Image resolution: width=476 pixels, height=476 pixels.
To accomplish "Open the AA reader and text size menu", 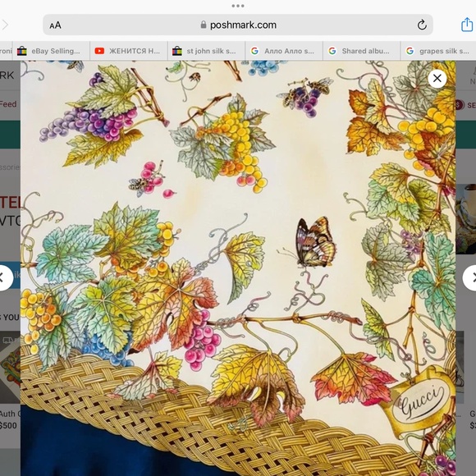I will [x=55, y=25].
